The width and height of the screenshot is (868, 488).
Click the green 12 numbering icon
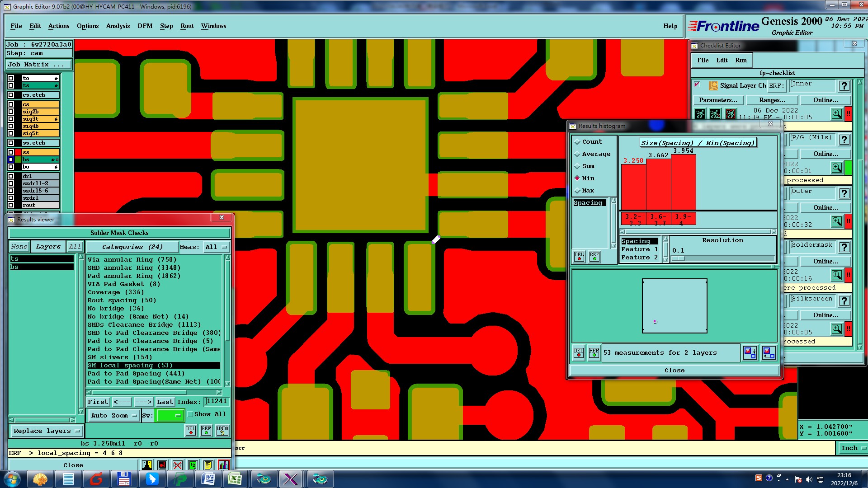193,465
